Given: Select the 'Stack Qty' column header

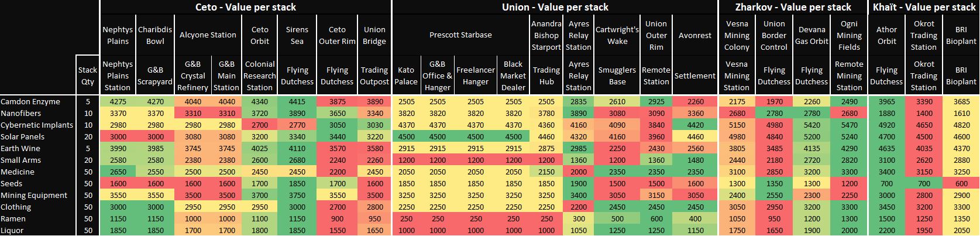Looking at the screenshot, I should (x=88, y=76).
